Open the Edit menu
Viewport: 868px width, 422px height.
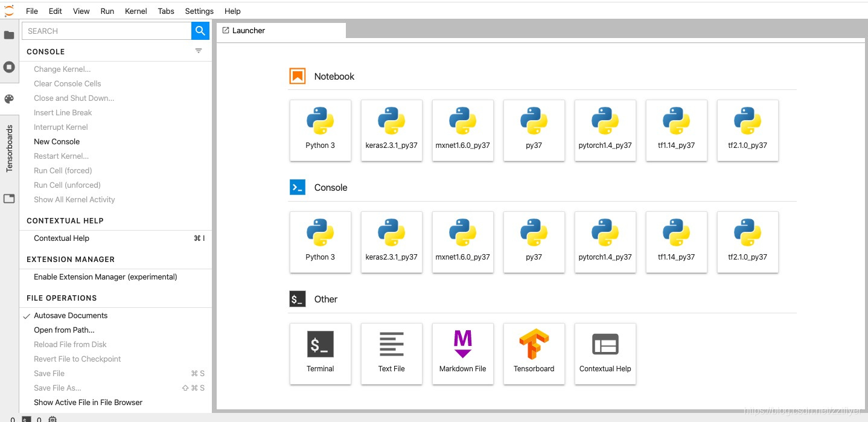[56, 11]
